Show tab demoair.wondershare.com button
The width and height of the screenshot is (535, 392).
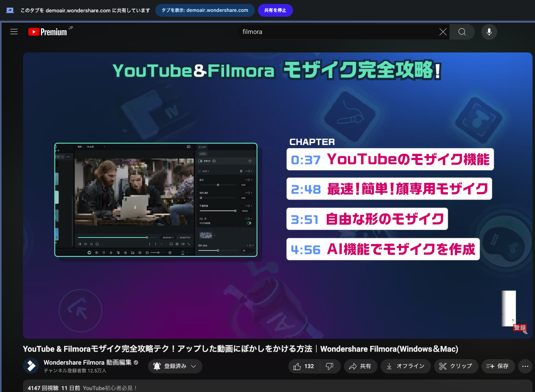click(205, 10)
